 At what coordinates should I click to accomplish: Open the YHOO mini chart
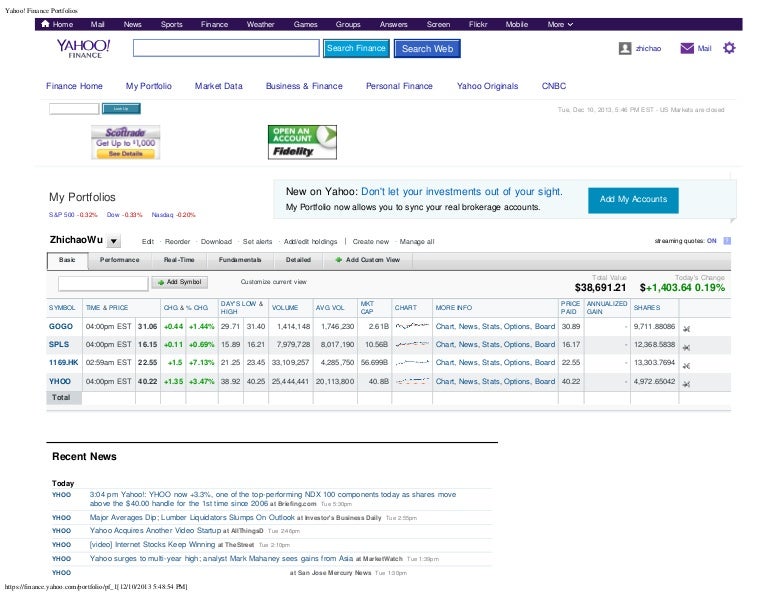pyautogui.click(x=412, y=381)
